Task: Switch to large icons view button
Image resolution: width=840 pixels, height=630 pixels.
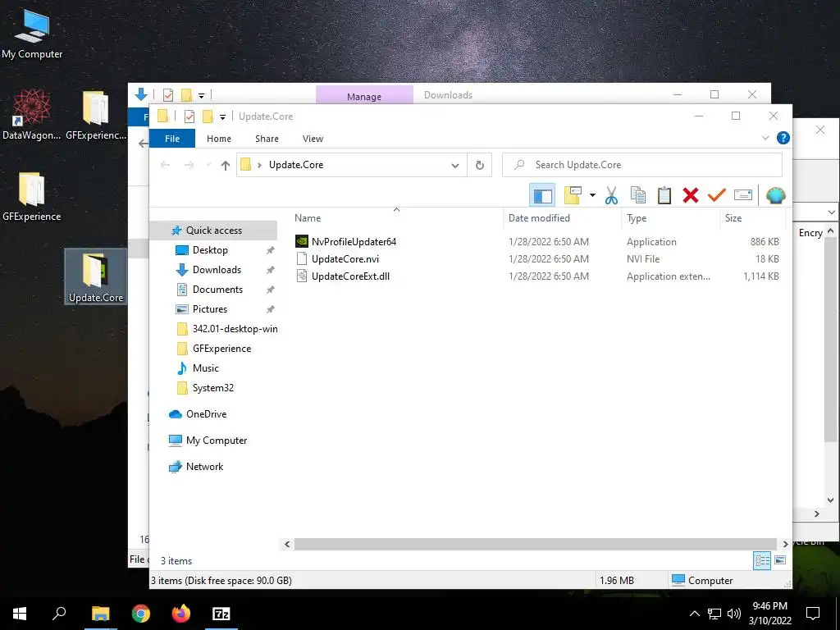Action: coord(780,560)
